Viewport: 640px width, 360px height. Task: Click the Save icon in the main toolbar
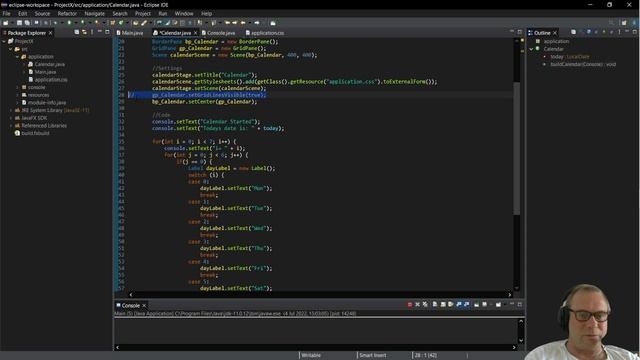(19, 23)
